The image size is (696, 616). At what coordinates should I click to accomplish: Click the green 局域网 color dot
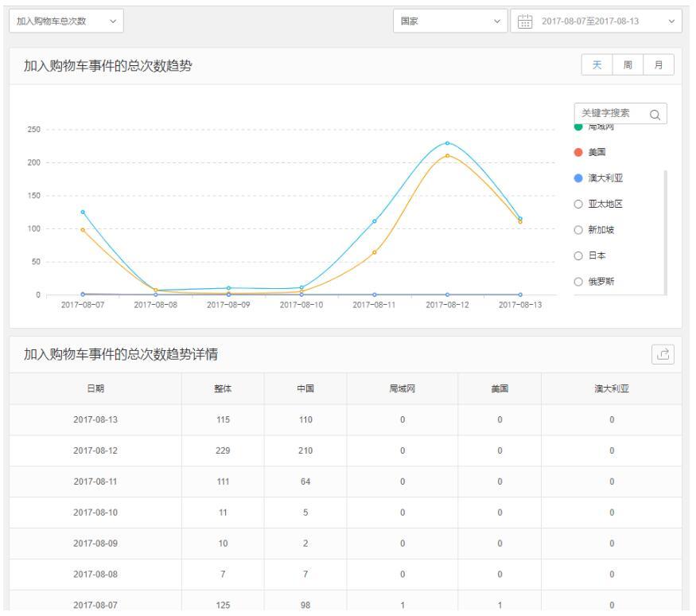tap(578, 127)
